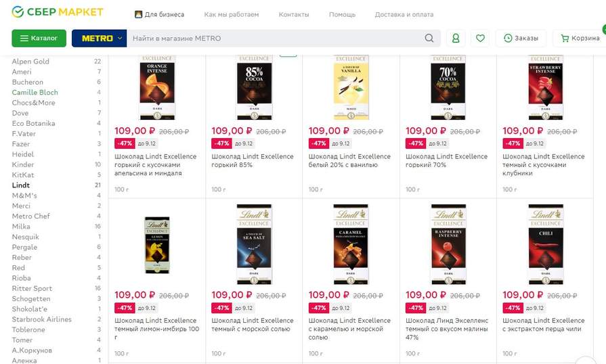Open Контакты page
Viewport: 606px width, 364px height.
(x=294, y=15)
